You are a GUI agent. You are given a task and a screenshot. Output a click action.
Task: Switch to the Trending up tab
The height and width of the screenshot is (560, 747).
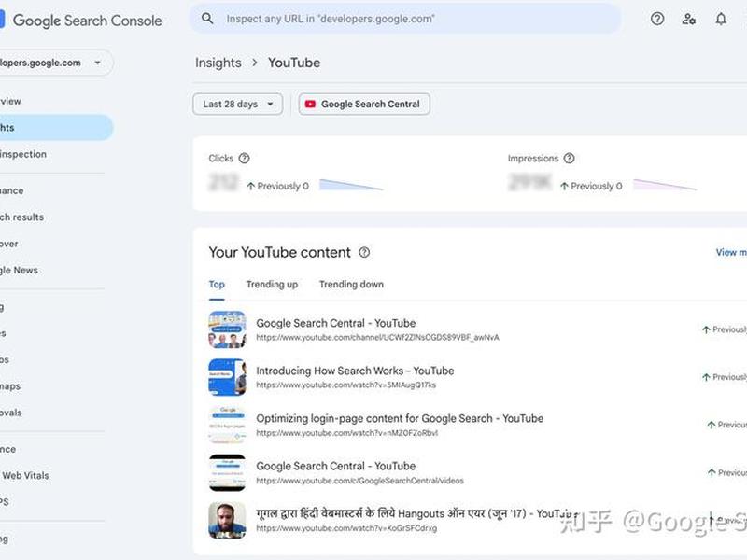click(x=272, y=285)
